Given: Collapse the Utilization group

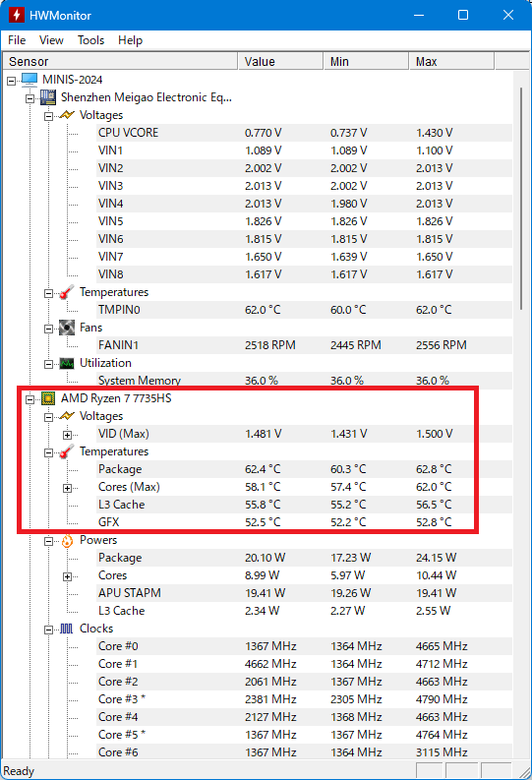Looking at the screenshot, I should pyautogui.click(x=48, y=365).
